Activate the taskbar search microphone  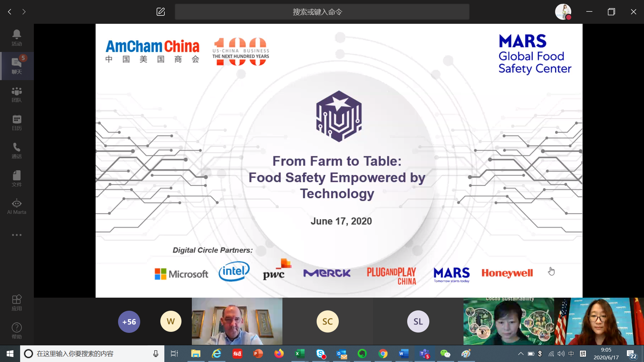coord(156,354)
